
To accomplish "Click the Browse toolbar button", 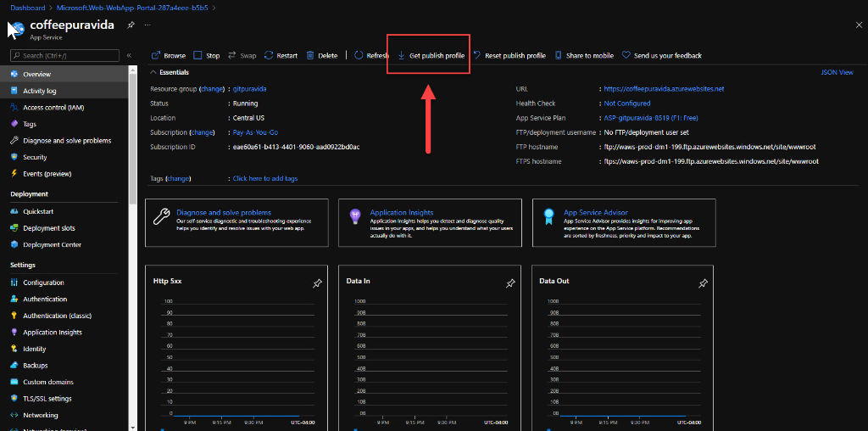I will tap(169, 55).
